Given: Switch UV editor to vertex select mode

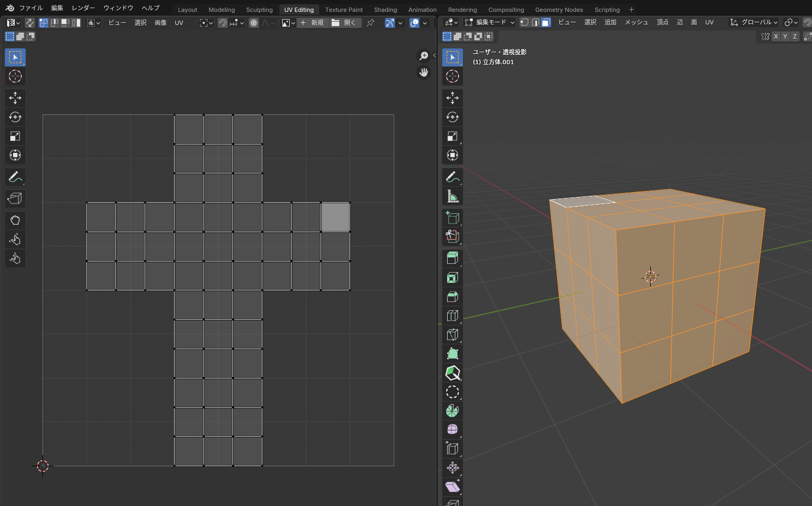Looking at the screenshot, I should [44, 23].
